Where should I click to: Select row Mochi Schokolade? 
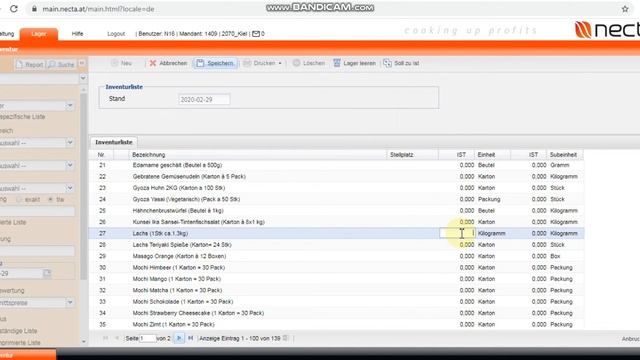tap(336, 302)
